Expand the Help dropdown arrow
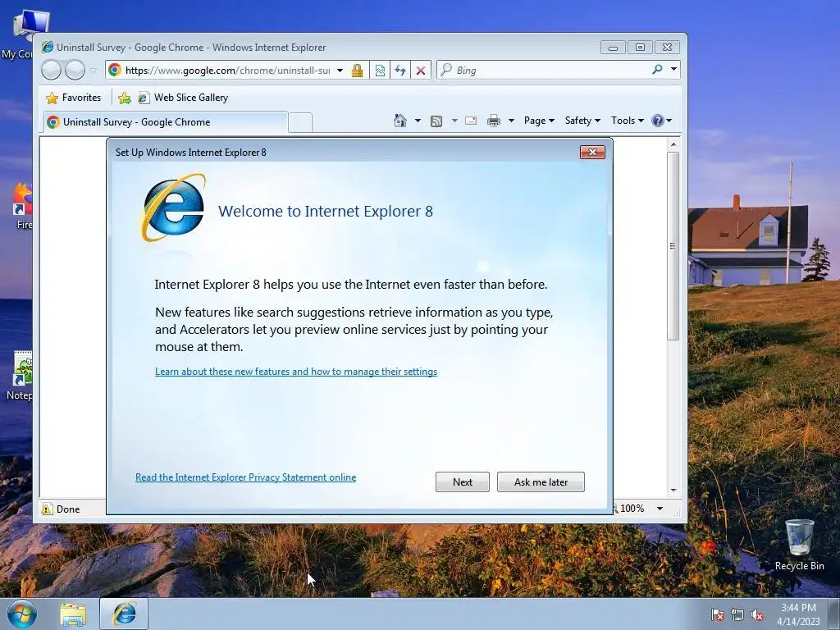 (x=669, y=121)
